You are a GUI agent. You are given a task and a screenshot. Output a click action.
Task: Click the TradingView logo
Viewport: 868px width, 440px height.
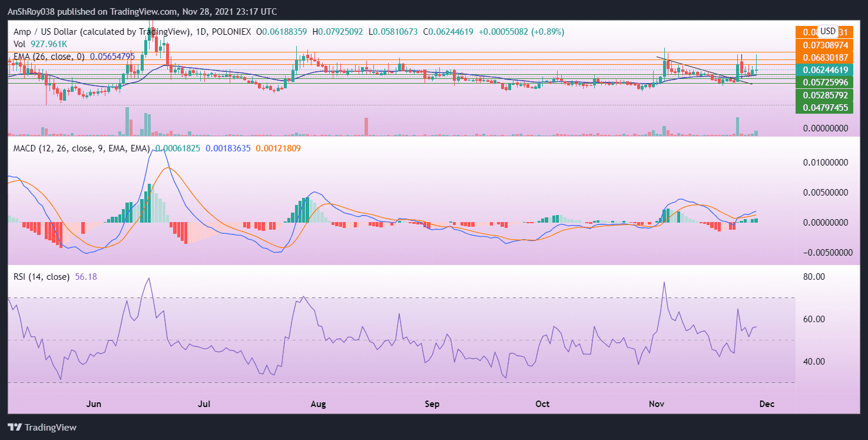[41, 427]
